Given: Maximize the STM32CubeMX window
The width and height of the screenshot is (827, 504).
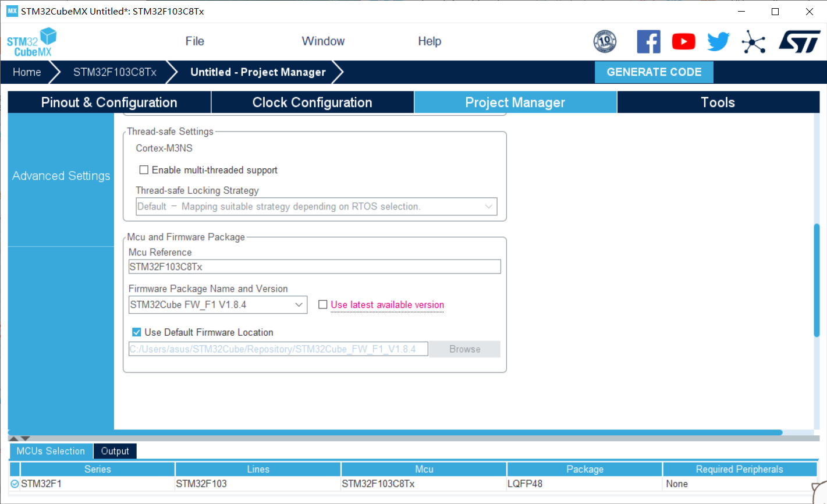Looking at the screenshot, I should pyautogui.click(x=775, y=12).
